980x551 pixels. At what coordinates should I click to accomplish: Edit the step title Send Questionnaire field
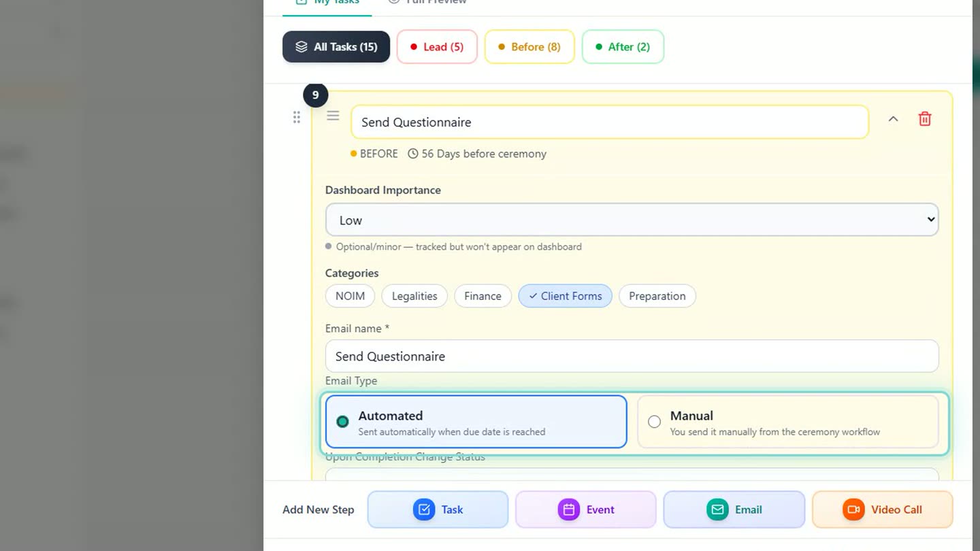(610, 122)
